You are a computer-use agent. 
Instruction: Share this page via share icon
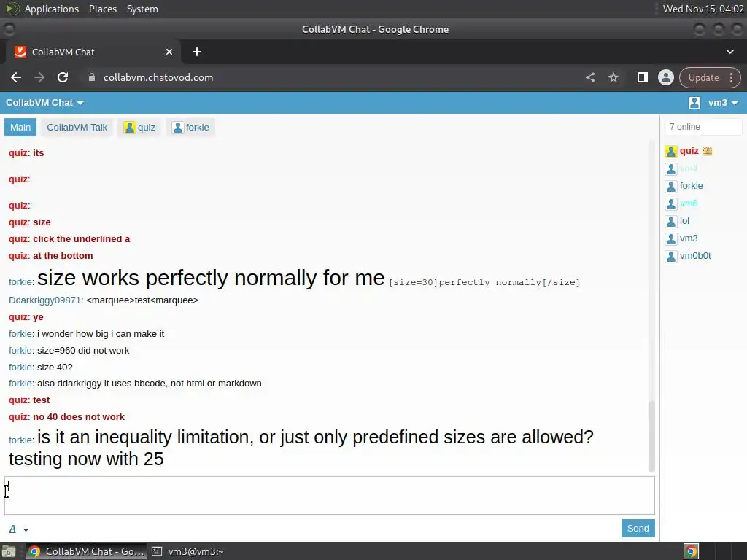point(590,77)
